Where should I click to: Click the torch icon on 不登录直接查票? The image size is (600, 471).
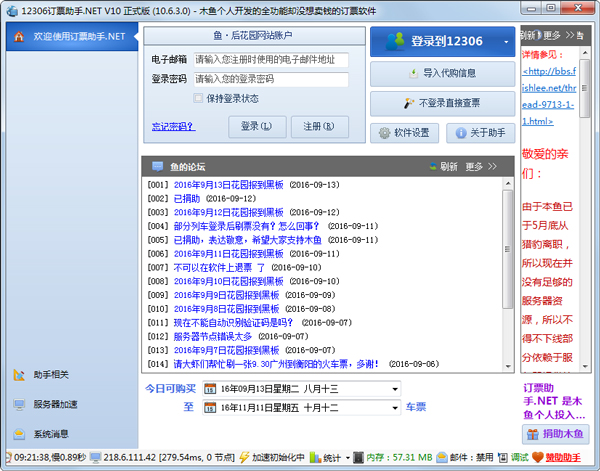(x=409, y=103)
